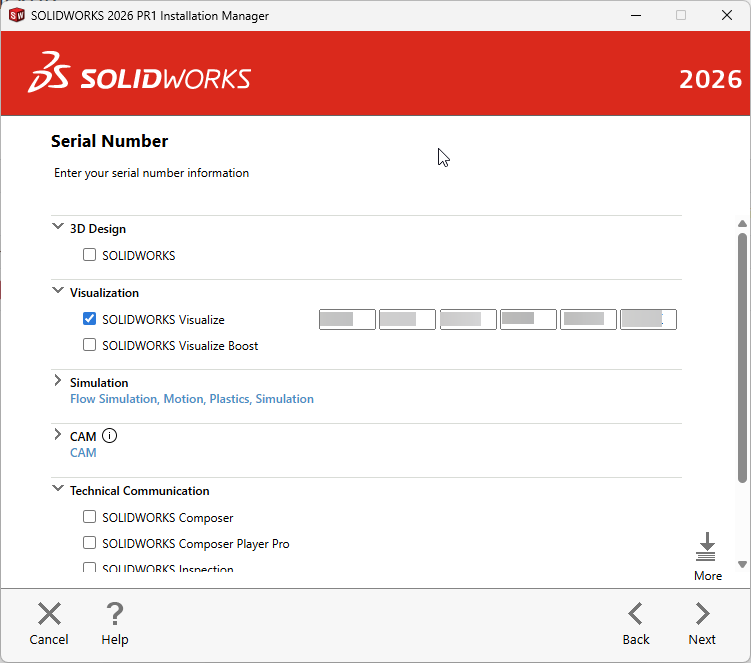Check the SOLIDWORKS Visualize Boost checkbox
The height and width of the screenshot is (663, 751).
[x=90, y=345]
